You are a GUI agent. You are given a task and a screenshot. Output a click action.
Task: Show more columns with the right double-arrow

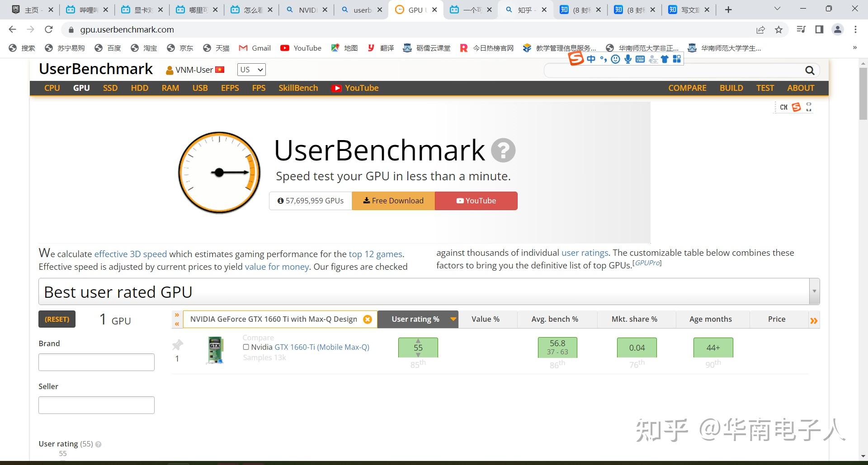click(x=814, y=320)
